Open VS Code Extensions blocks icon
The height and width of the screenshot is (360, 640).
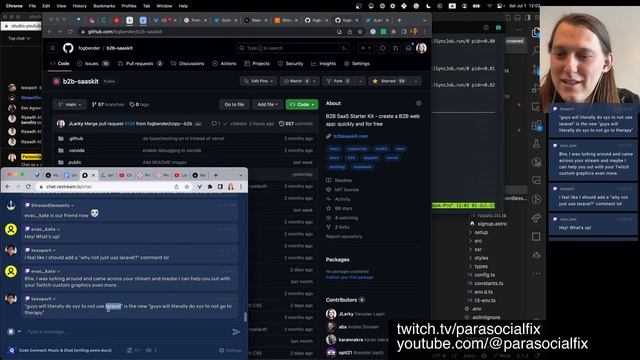(x=536, y=126)
